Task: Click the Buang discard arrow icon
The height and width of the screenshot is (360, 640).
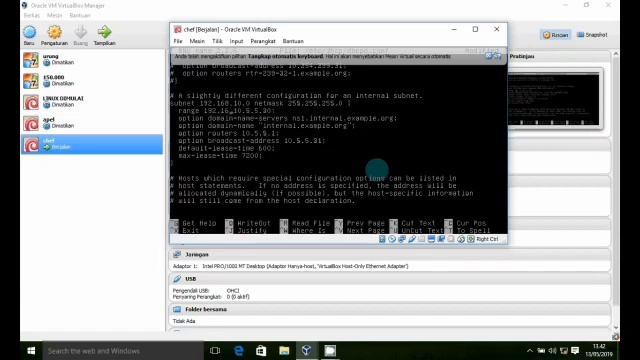Action: 80,32
